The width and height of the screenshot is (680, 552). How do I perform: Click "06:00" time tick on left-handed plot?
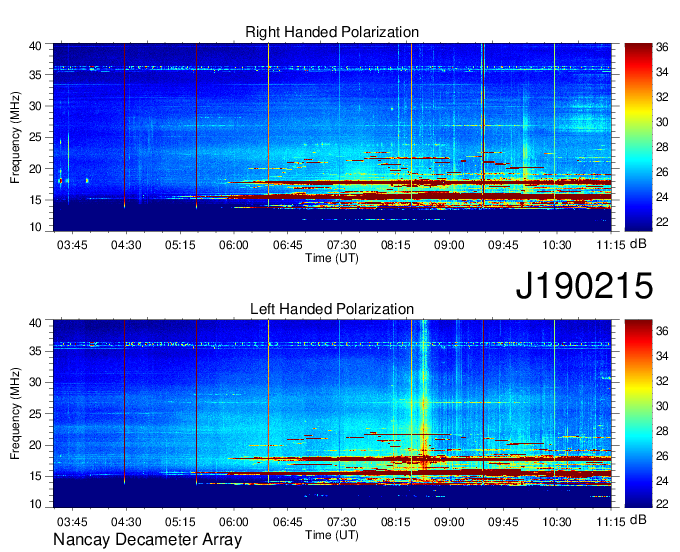233,522
